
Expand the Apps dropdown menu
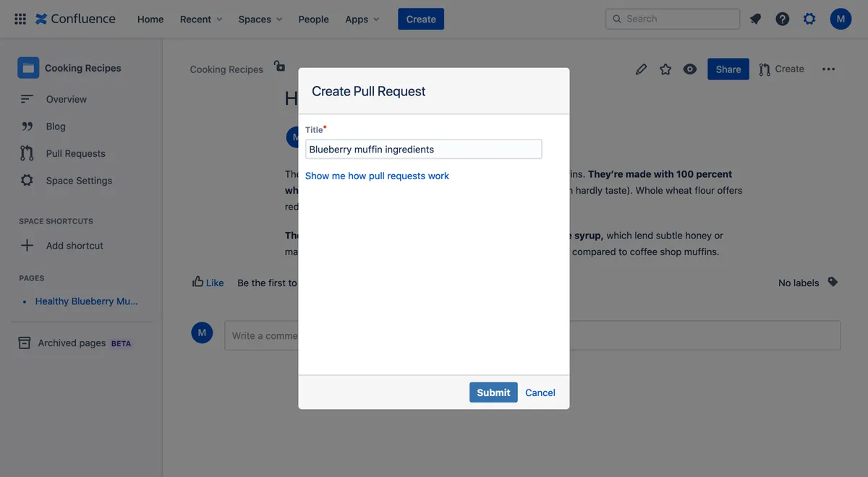pyautogui.click(x=362, y=19)
